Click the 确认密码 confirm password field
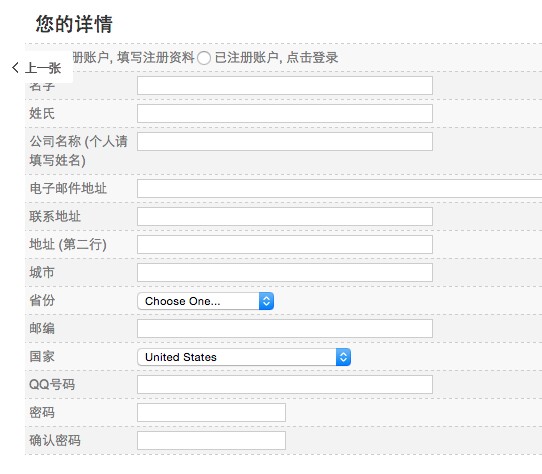 click(212, 440)
